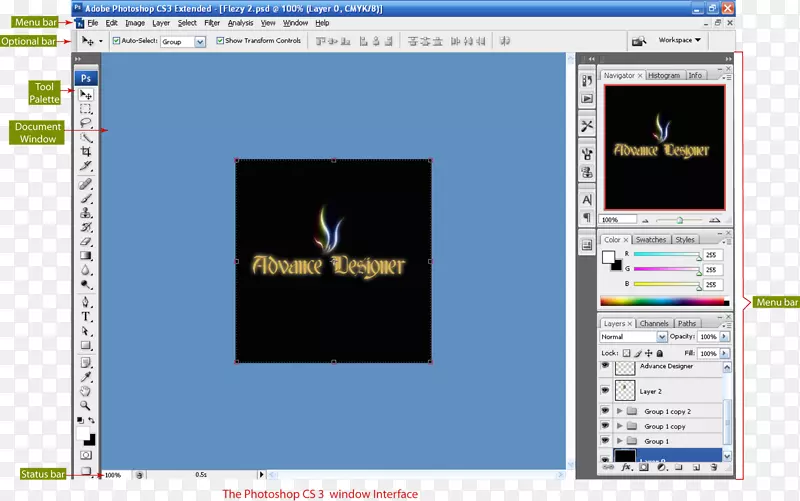Open the Filter menu

point(212,23)
